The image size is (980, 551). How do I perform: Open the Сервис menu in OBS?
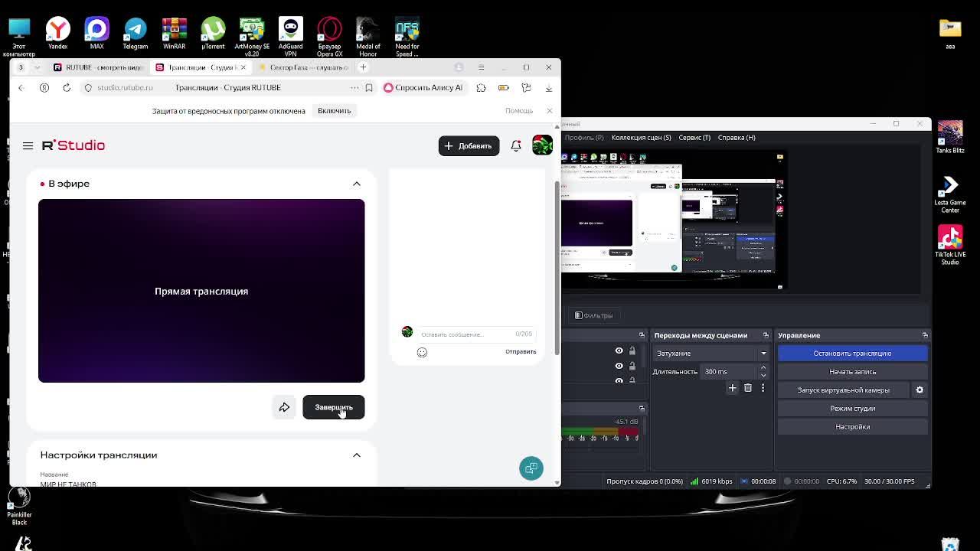[x=694, y=138]
